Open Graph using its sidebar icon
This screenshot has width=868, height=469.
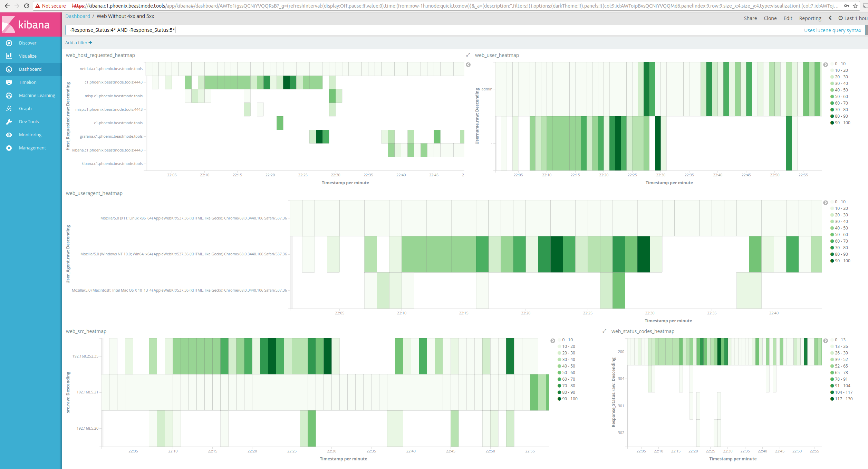(x=9, y=108)
